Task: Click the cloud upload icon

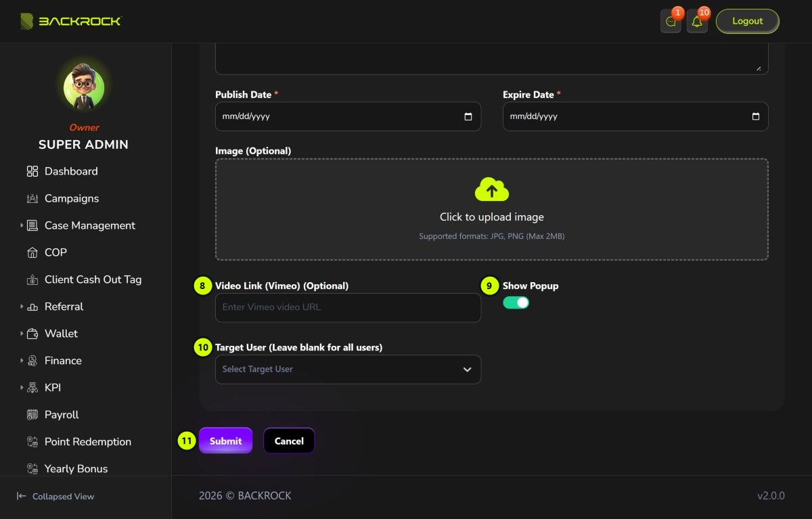Action: coord(492,190)
